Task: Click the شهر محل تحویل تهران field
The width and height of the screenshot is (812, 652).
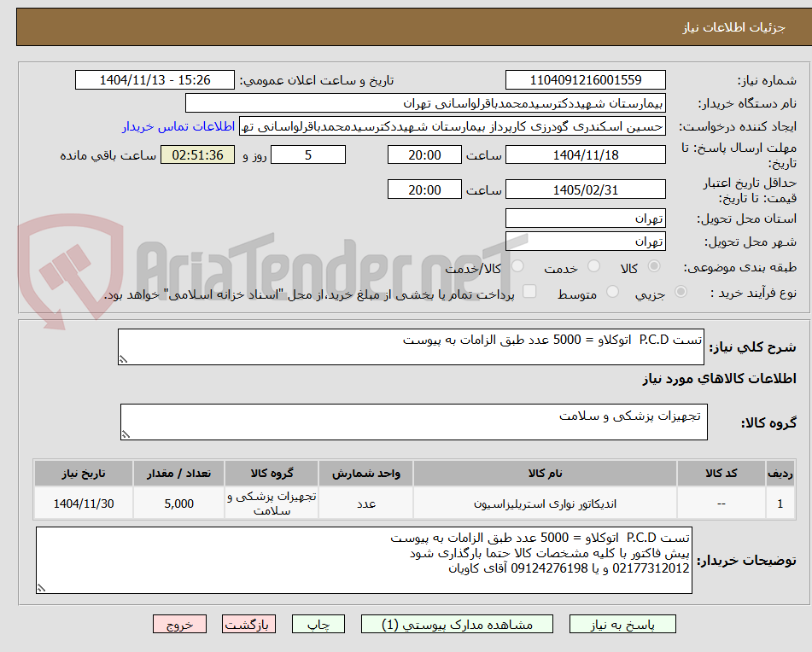Action: (585, 242)
